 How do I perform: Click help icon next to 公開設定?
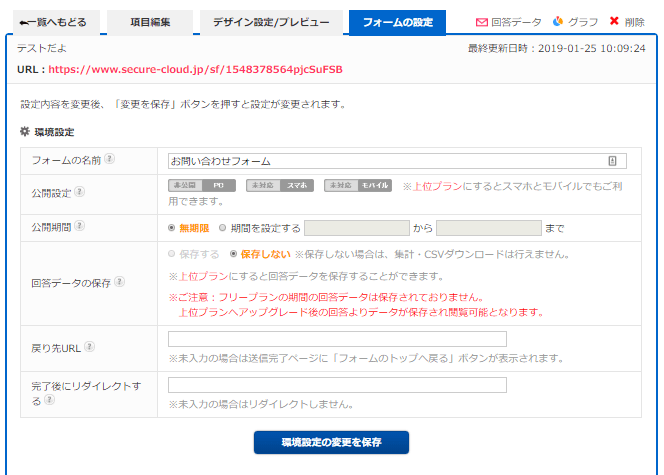[x=79, y=192]
